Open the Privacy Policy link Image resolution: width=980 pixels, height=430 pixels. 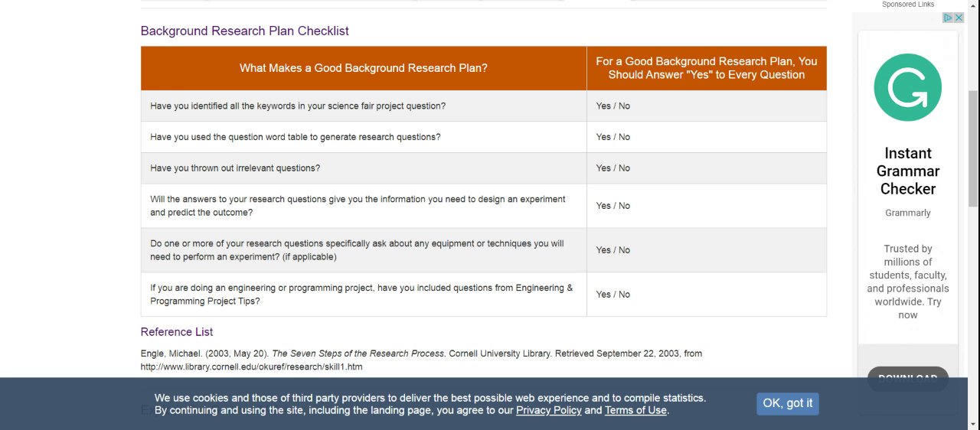pyautogui.click(x=548, y=410)
